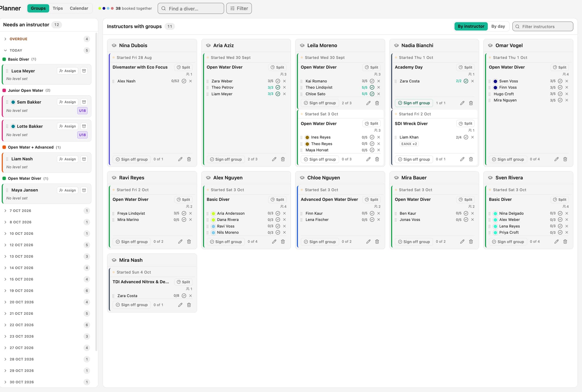Open the Filter button in the top bar

tap(239, 8)
